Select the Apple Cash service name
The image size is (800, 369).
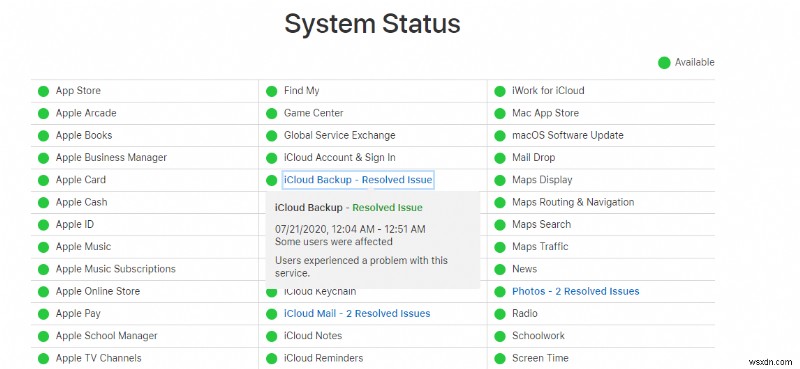click(81, 202)
